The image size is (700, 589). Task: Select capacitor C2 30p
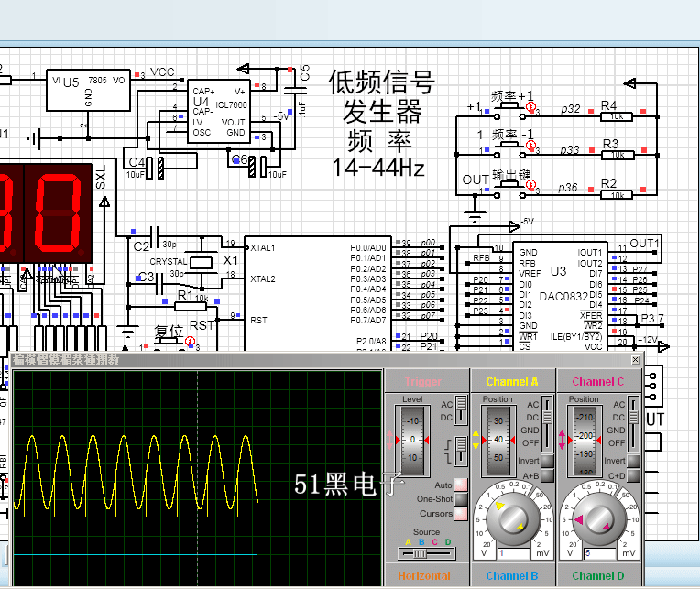click(x=155, y=237)
